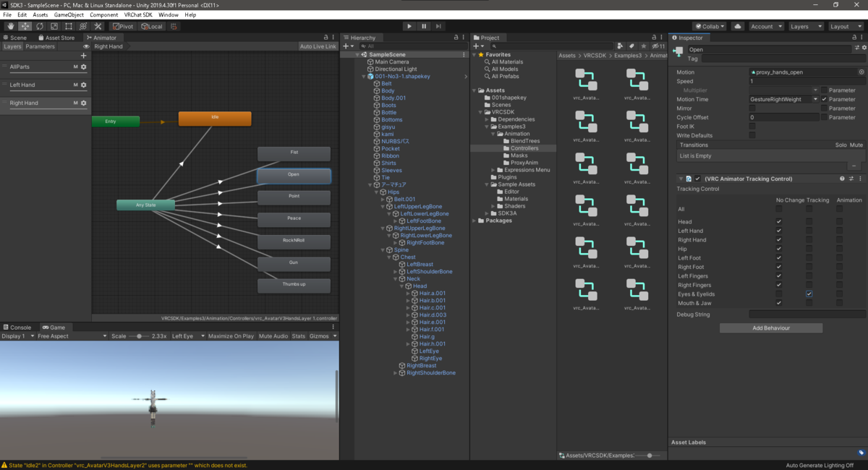This screenshot has width=868, height=470.
Task: Add a new animator layer with plus icon
Action: [84, 56]
